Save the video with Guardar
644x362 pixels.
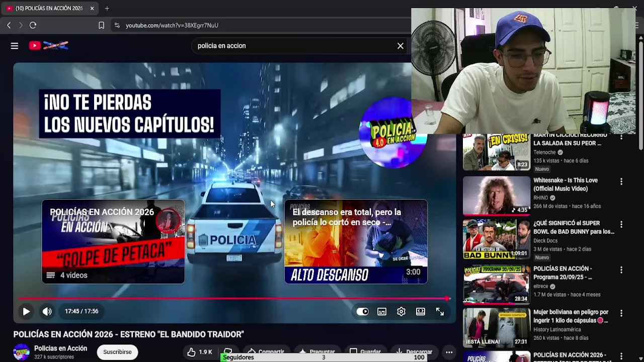tap(365, 352)
